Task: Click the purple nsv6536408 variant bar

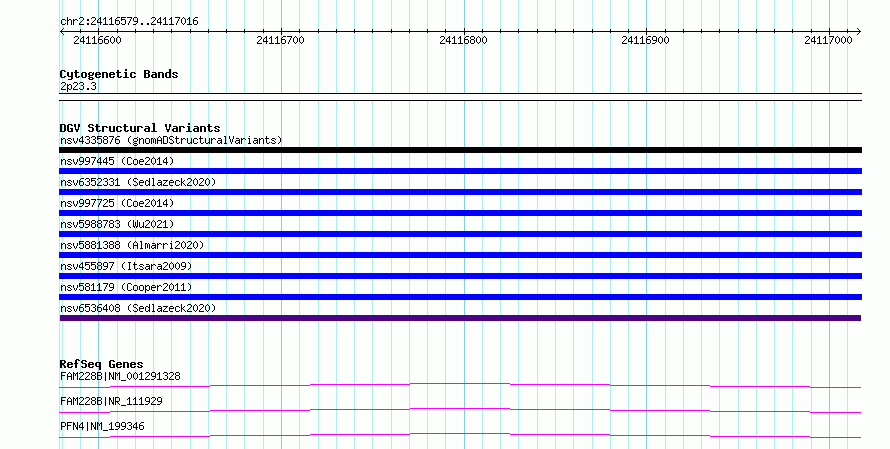Action: [x=460, y=318]
